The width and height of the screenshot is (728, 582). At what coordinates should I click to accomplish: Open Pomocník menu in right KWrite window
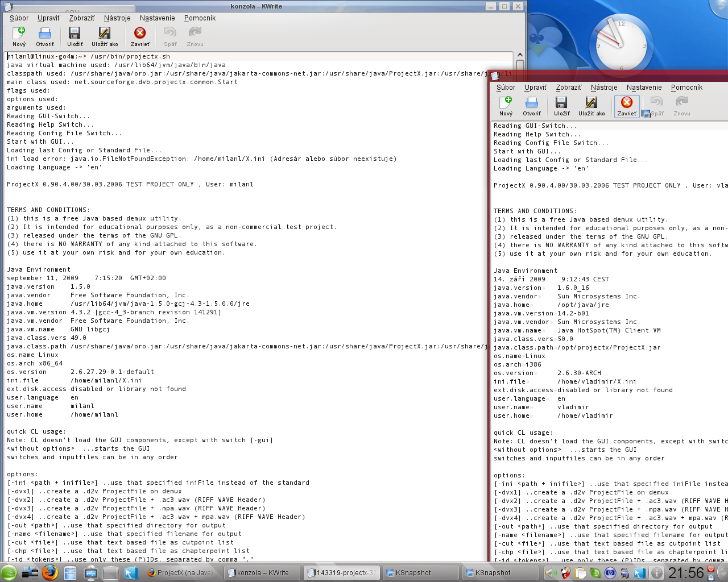click(686, 88)
